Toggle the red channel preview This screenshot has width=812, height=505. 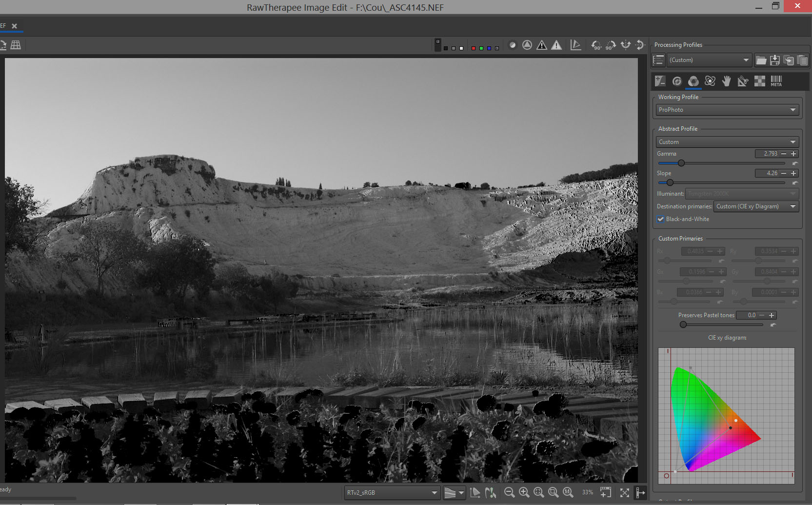tap(473, 48)
